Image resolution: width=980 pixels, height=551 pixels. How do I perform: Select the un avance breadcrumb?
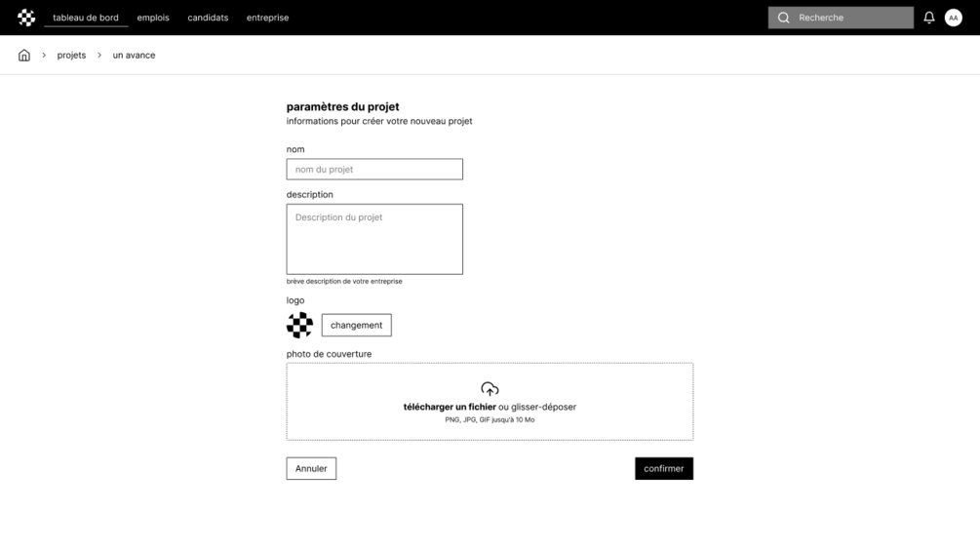134,55
